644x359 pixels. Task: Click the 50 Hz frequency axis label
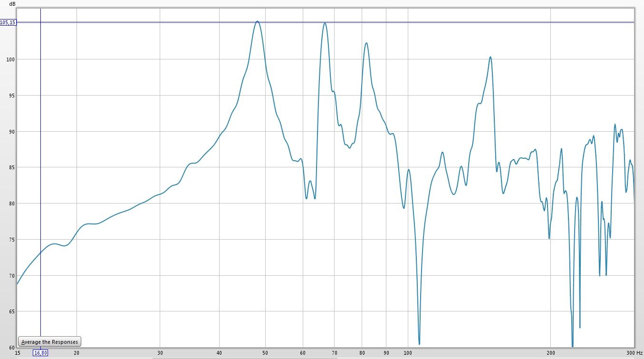(x=265, y=353)
